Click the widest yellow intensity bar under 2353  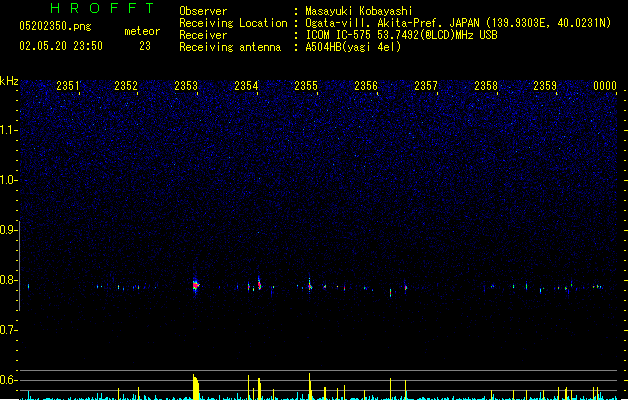point(195,387)
